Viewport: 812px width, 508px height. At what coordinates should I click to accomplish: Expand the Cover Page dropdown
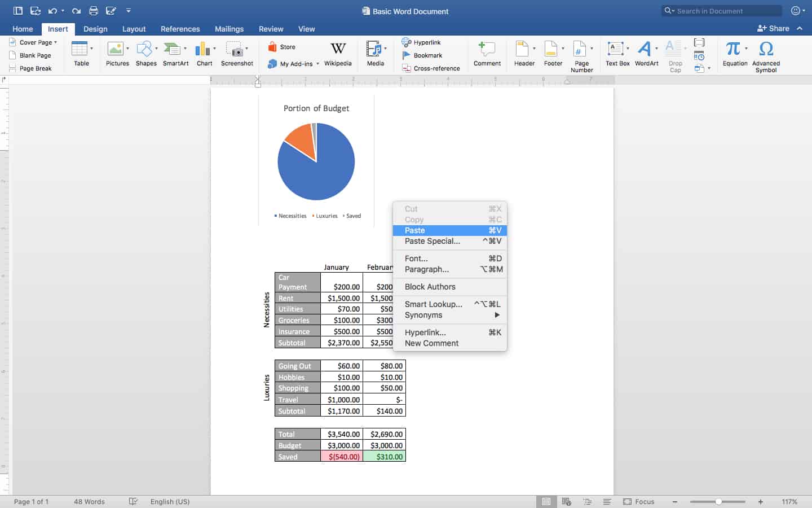(55, 42)
